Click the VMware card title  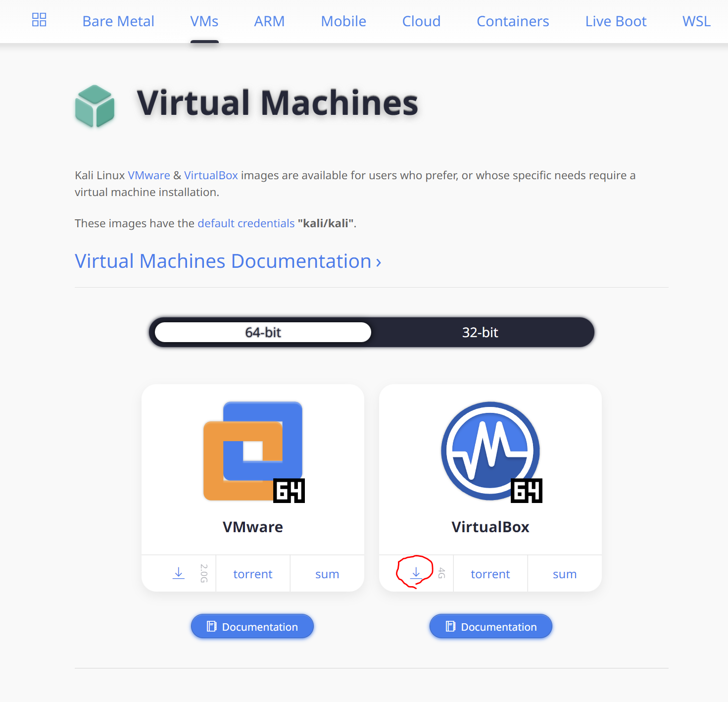coord(253,527)
